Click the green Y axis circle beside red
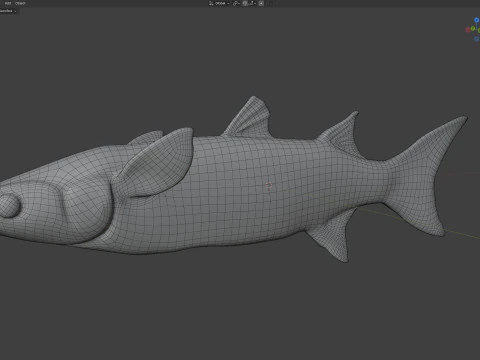The height and width of the screenshot is (360, 480). (473, 28)
